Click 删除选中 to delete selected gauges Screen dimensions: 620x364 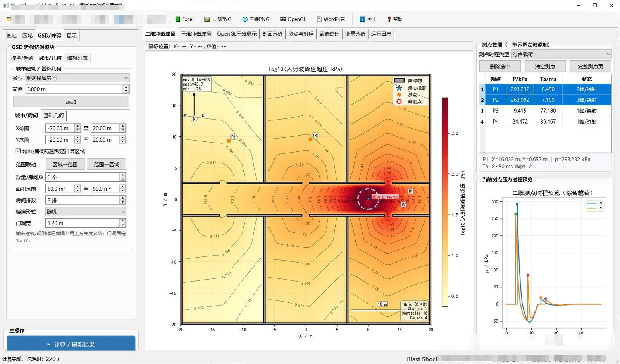coord(500,66)
